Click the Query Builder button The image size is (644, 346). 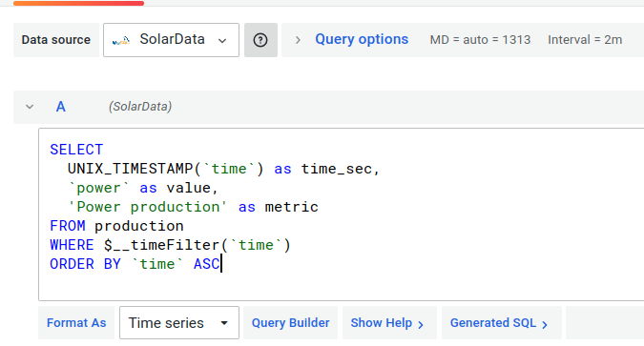290,322
